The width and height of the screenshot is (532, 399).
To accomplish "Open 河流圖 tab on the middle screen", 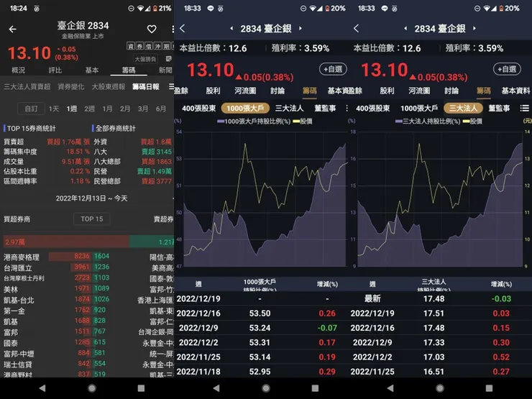I will tap(245, 91).
